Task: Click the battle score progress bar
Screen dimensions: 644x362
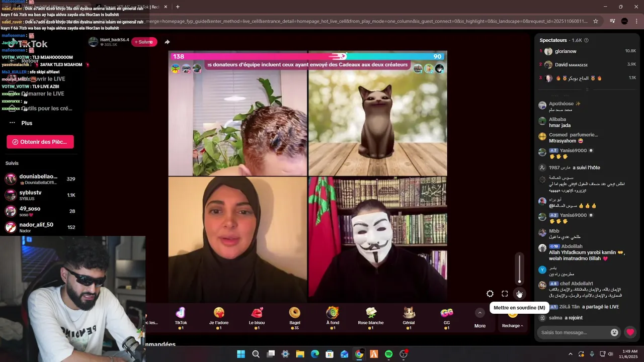Action: tap(307, 57)
